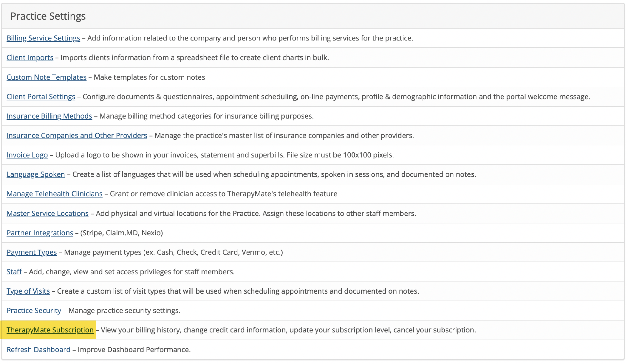The image size is (628, 364).
Task: Open Billing Service Settings link
Action: 43,38
